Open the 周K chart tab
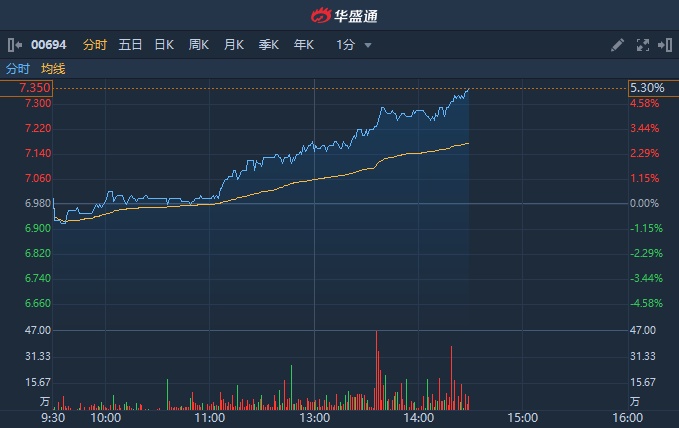 pyautogui.click(x=199, y=45)
